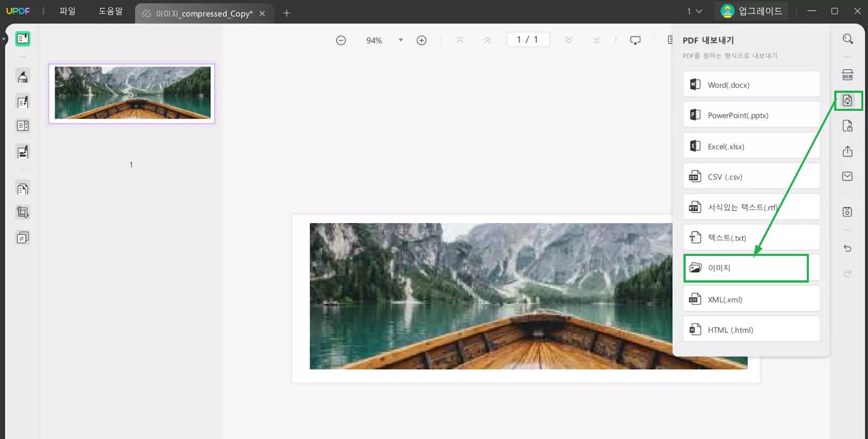Screen dimensions: 868x439
Task: Click the page number input field
Action: click(x=528, y=40)
